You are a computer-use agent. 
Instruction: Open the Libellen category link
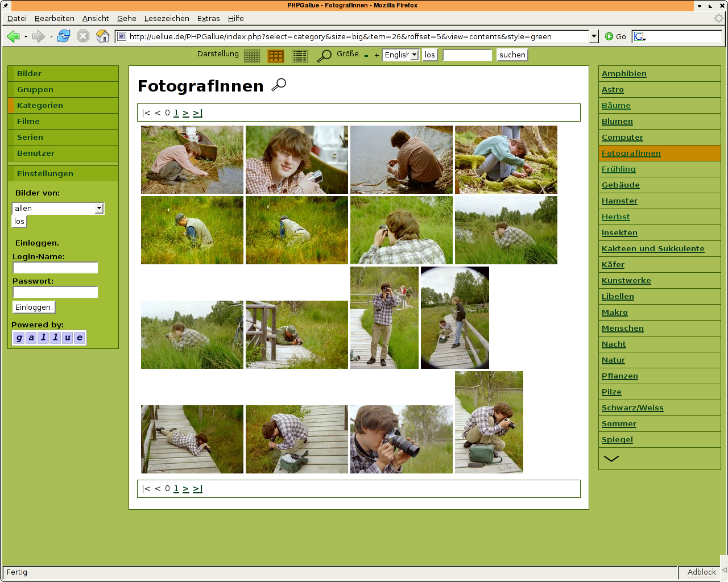click(618, 296)
